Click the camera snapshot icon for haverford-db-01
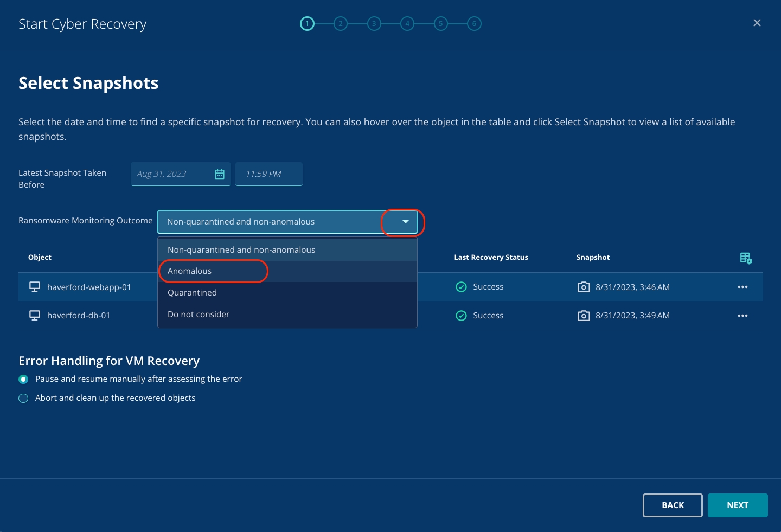 click(x=584, y=316)
